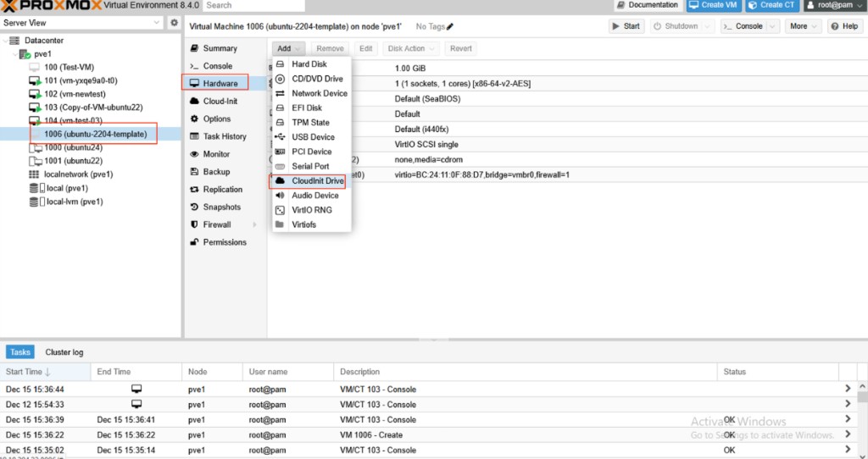Collapse the Datacenter tree node
This screenshot has width=868, height=459.
pos(6,41)
